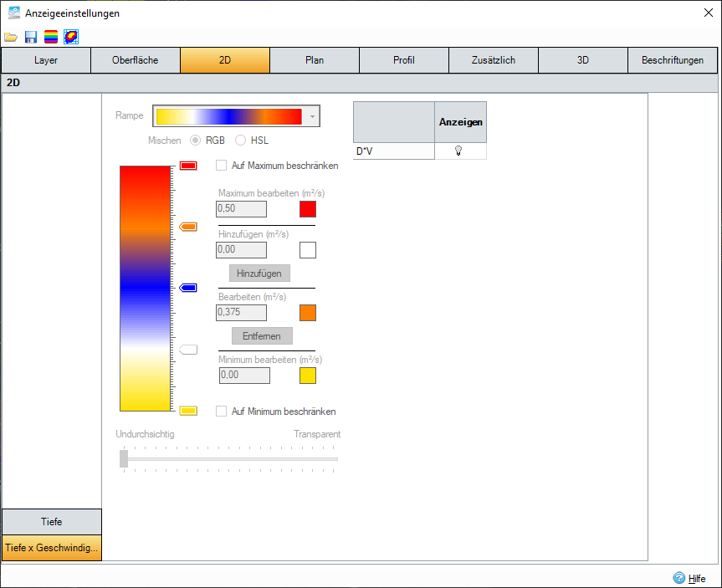Enable Auf Maximum beschränken checkbox
The height and width of the screenshot is (588, 722).
(x=222, y=166)
